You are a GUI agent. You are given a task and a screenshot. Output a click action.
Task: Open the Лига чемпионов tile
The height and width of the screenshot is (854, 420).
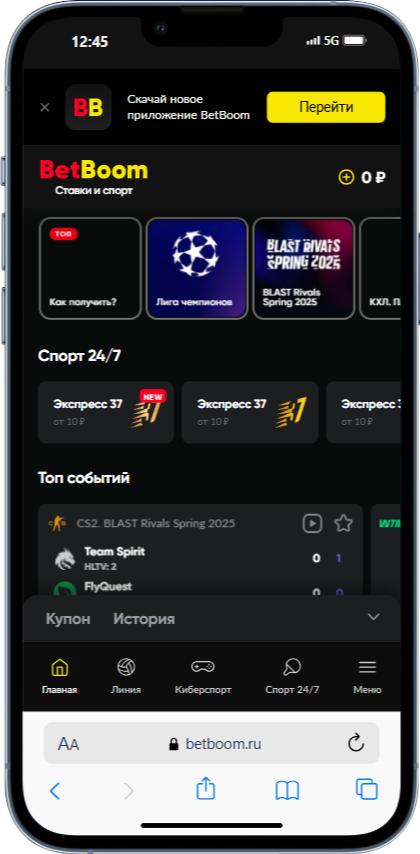(x=197, y=269)
